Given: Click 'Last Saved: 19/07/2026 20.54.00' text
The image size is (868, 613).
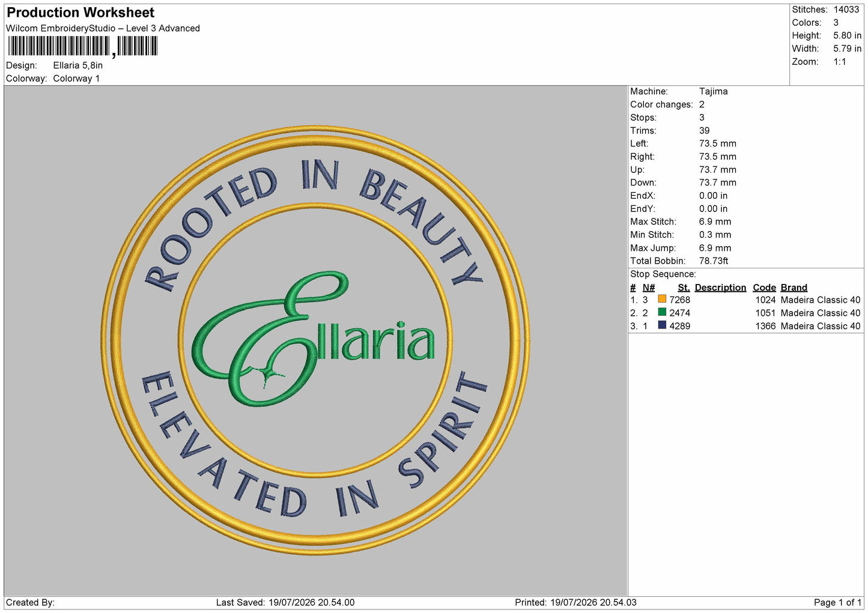Looking at the screenshot, I should coord(285,602).
